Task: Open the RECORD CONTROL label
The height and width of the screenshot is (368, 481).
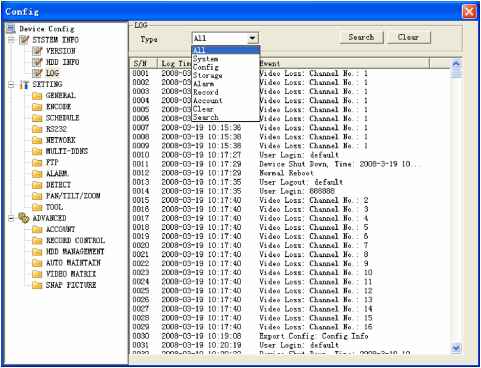Action: 75,240
